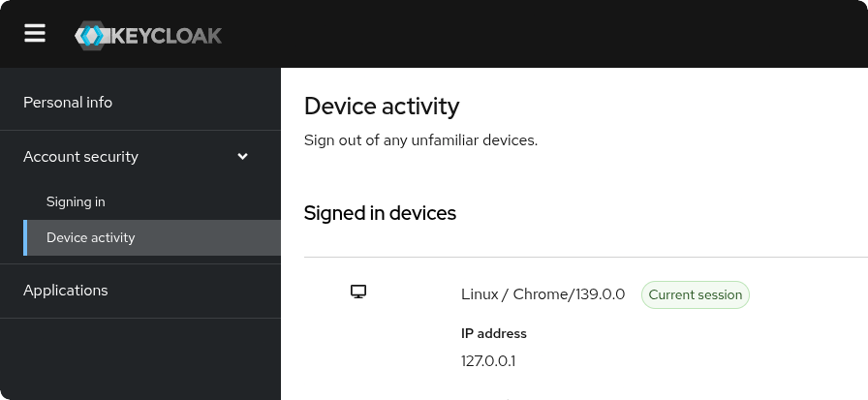Open the Applications page
868x400 pixels.
[x=66, y=291]
